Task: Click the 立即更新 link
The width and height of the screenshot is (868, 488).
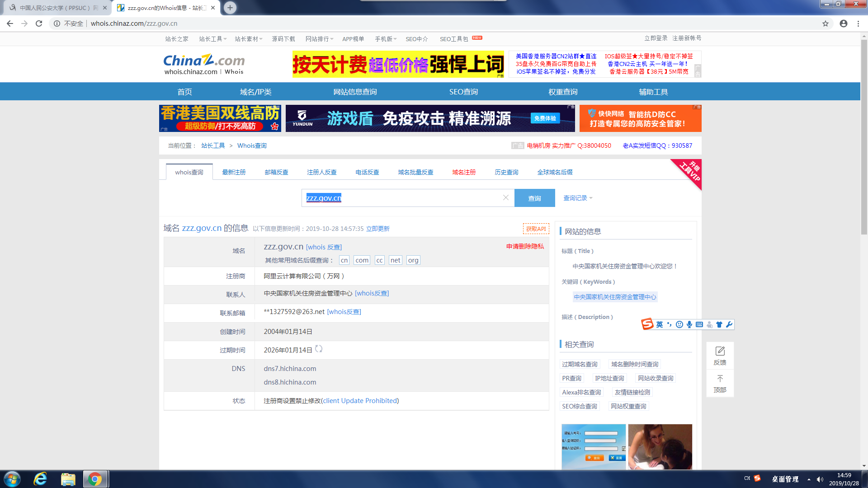Action: 377,229
